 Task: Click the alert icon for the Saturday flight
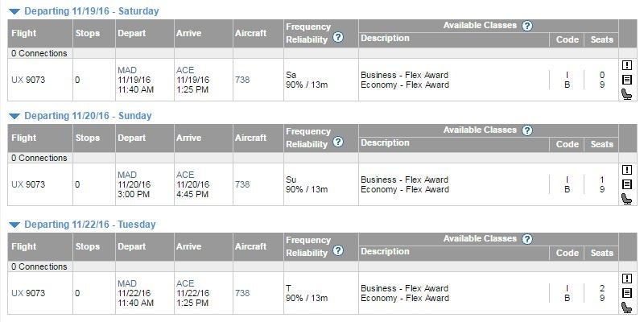coord(627,65)
